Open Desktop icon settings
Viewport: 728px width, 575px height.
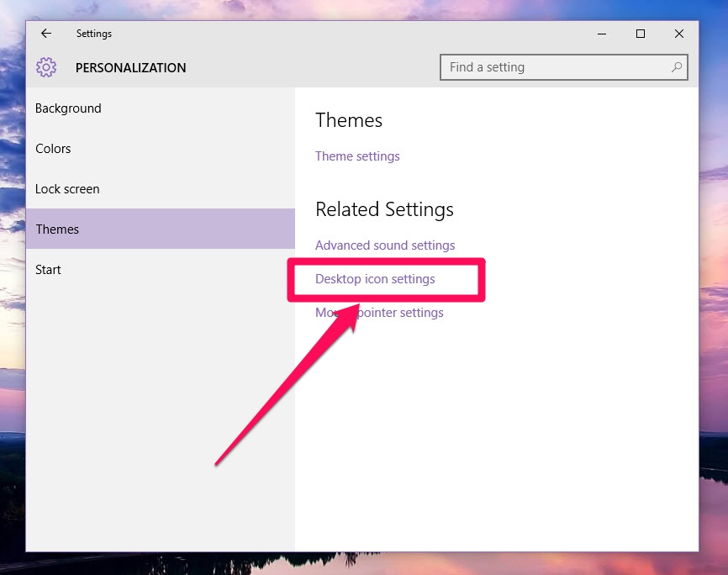[x=375, y=278]
